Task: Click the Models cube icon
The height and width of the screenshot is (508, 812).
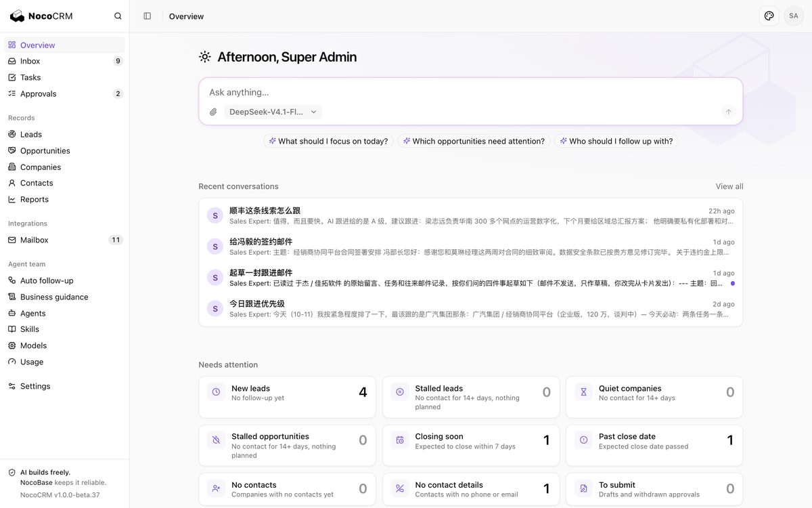Action: point(12,345)
